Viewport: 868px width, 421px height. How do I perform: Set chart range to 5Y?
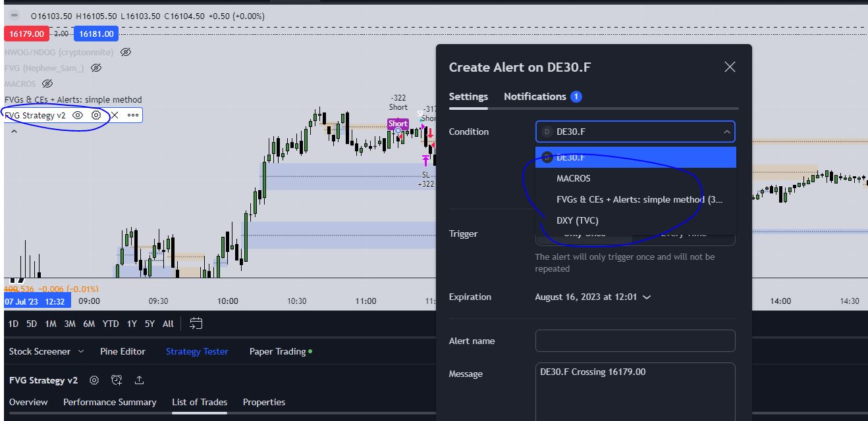click(149, 323)
